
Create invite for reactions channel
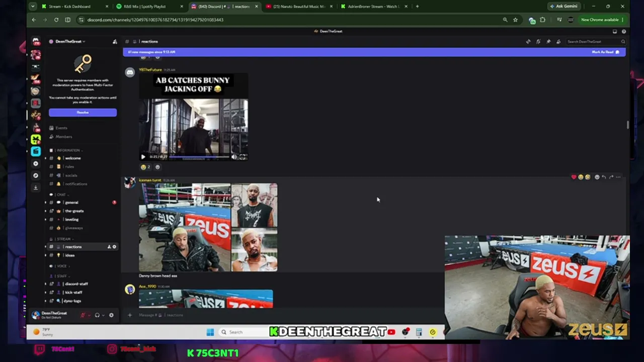109,247
